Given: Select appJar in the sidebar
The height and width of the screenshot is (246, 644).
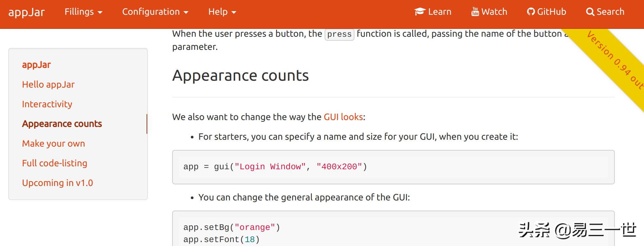Looking at the screenshot, I should [36, 65].
